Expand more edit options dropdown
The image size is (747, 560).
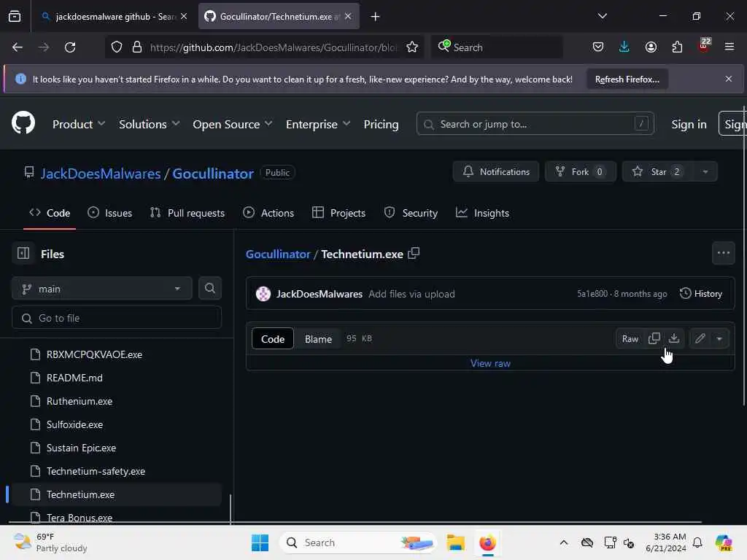719,338
